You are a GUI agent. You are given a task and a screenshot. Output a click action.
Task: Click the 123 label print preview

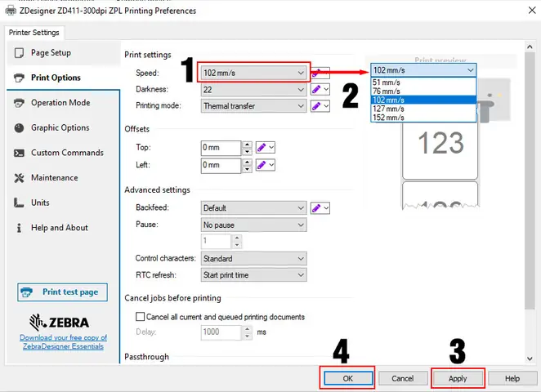click(440, 150)
